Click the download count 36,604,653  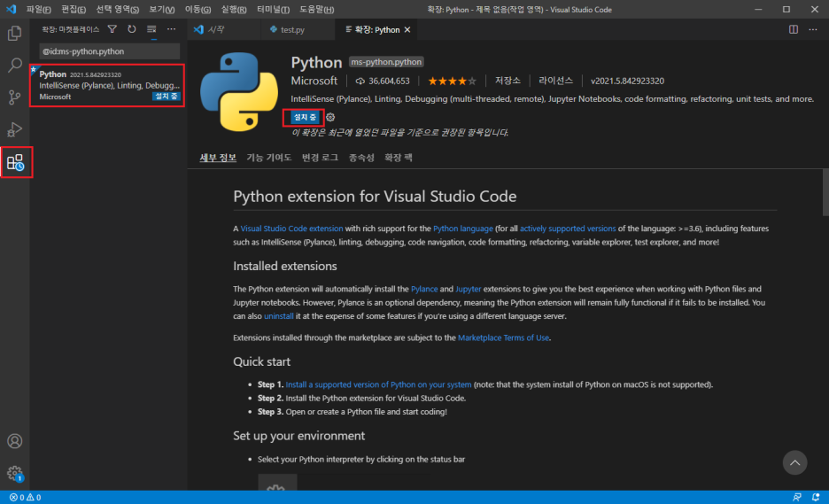pos(383,81)
